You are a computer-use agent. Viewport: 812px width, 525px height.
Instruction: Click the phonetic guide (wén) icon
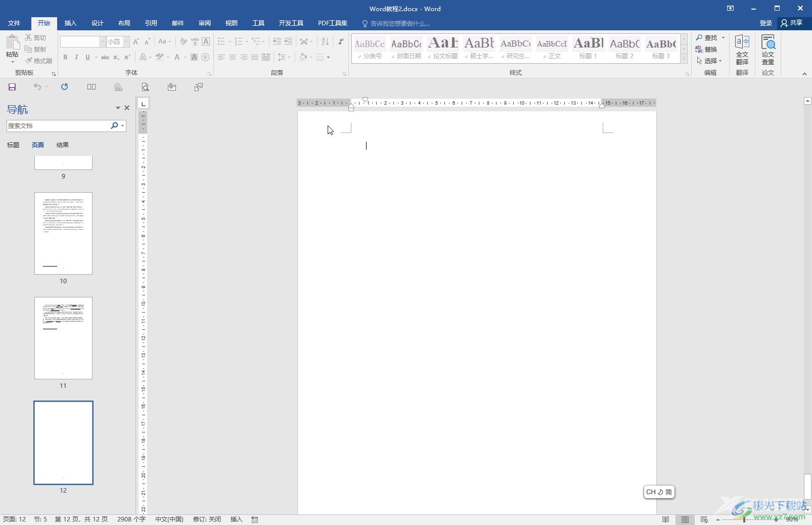pos(195,41)
